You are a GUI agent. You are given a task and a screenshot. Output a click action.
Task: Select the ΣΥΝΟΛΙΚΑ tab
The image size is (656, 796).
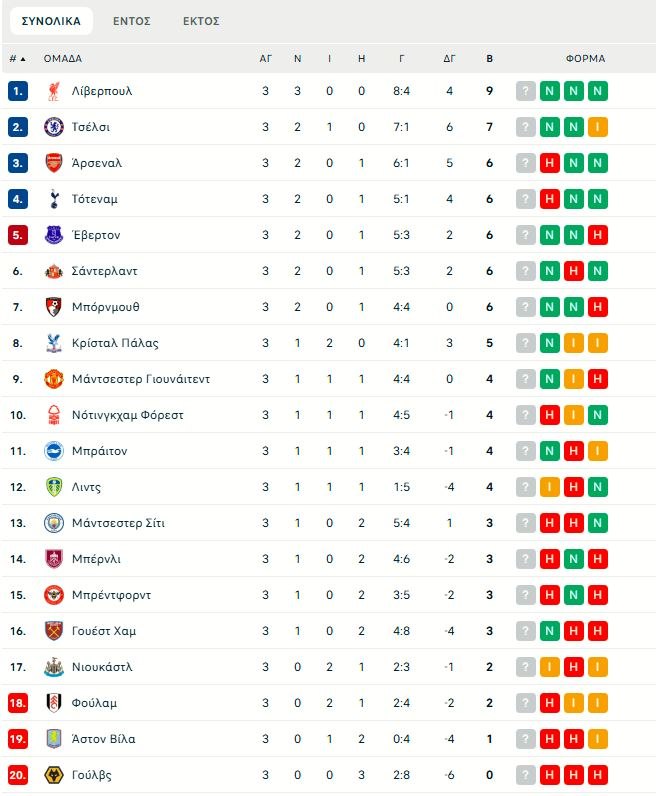(x=51, y=21)
